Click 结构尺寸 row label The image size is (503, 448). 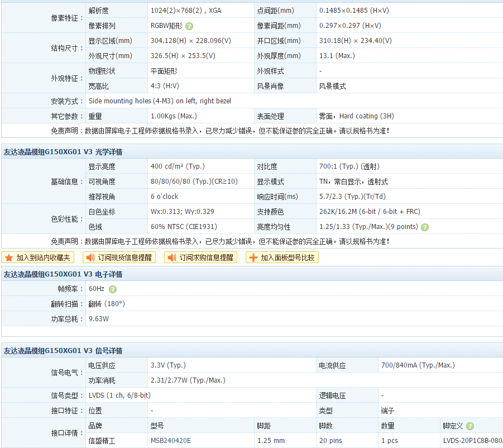(67, 49)
